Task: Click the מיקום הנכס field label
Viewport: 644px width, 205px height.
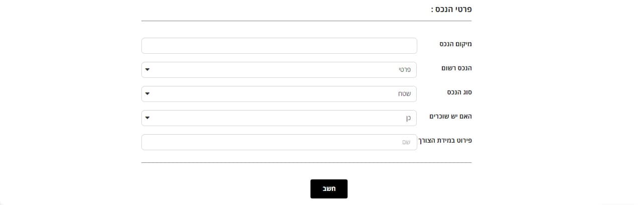Action: (453, 44)
